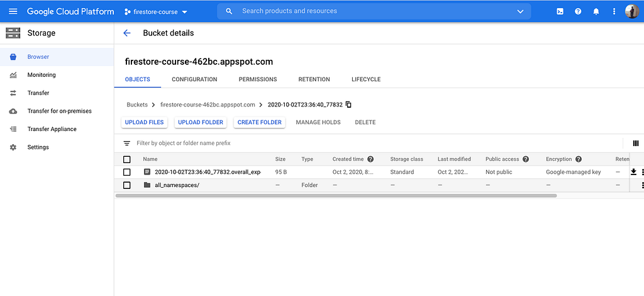This screenshot has width=644, height=296.
Task: Click the on-premises cloud upload icon
Action: click(13, 111)
